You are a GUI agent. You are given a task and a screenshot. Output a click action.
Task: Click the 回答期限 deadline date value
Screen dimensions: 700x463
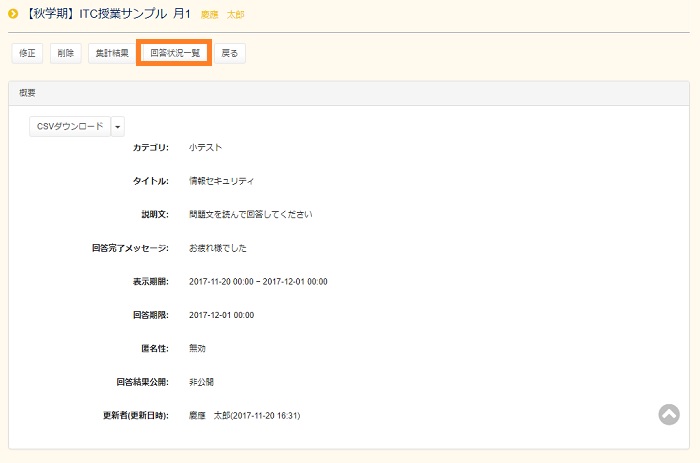221,315
